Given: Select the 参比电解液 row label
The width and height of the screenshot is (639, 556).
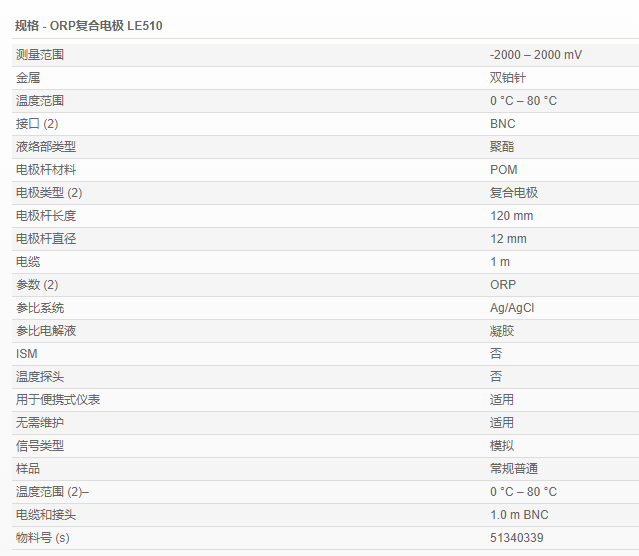Looking at the screenshot, I should click(x=46, y=331).
